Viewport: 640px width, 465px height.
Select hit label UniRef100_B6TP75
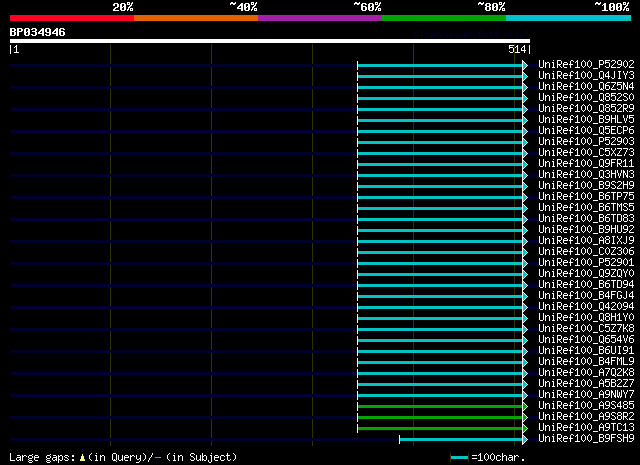(586, 197)
